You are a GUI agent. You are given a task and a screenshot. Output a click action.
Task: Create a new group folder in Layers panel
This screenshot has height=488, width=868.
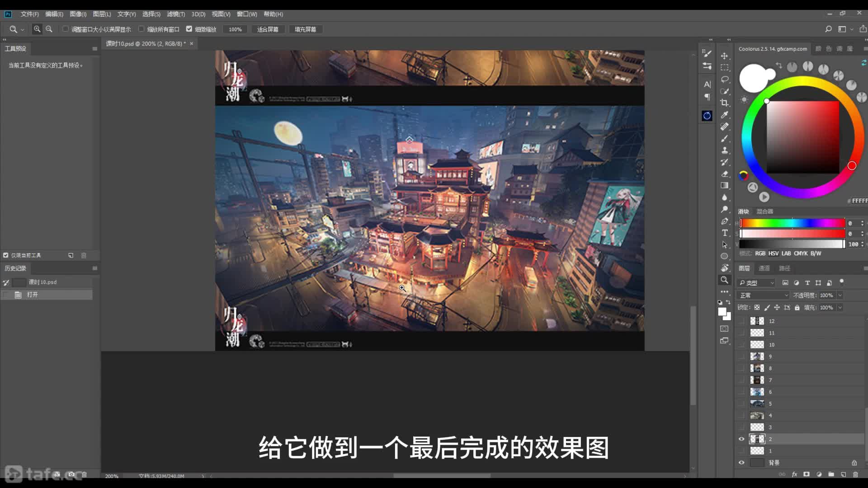(x=831, y=474)
